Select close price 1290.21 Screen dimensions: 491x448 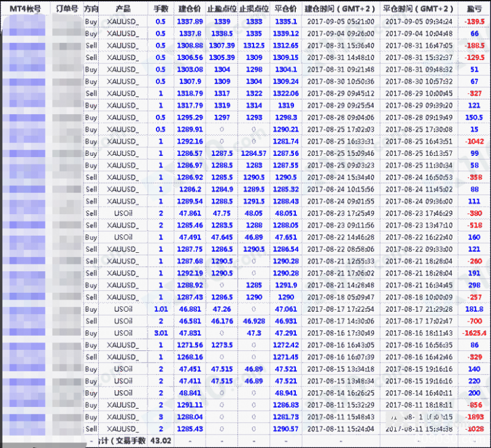coord(285,129)
